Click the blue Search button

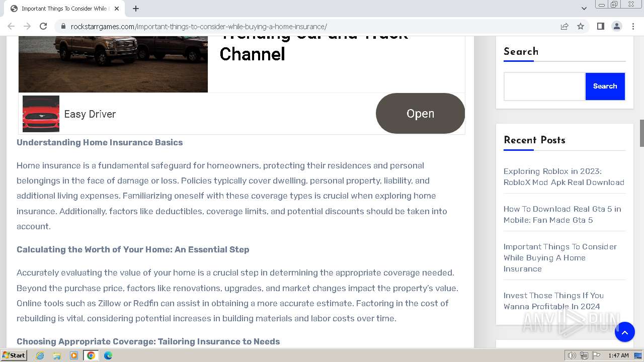(x=605, y=86)
